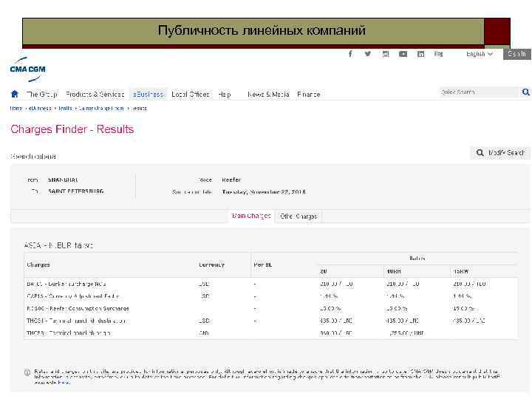Select the Main Charges tab
This screenshot has height=399, width=532.
251,216
